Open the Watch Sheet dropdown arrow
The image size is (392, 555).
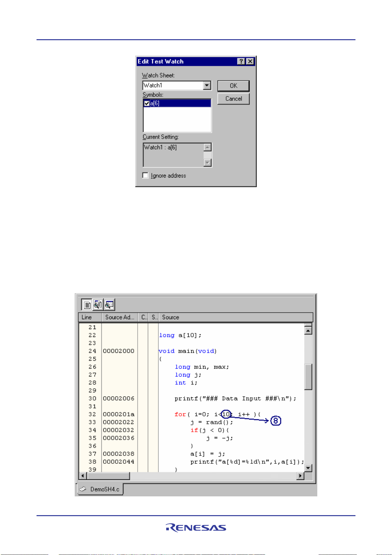click(207, 86)
